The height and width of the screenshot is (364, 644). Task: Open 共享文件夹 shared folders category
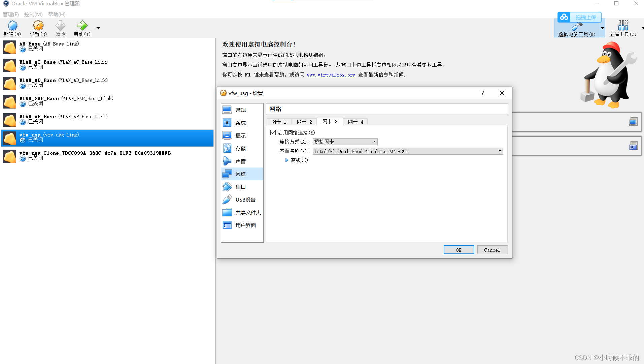point(242,212)
